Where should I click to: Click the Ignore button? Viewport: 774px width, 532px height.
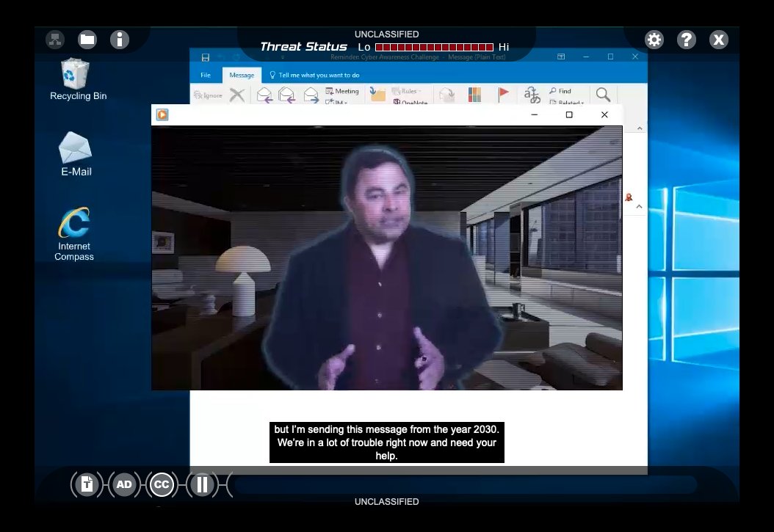pos(209,95)
